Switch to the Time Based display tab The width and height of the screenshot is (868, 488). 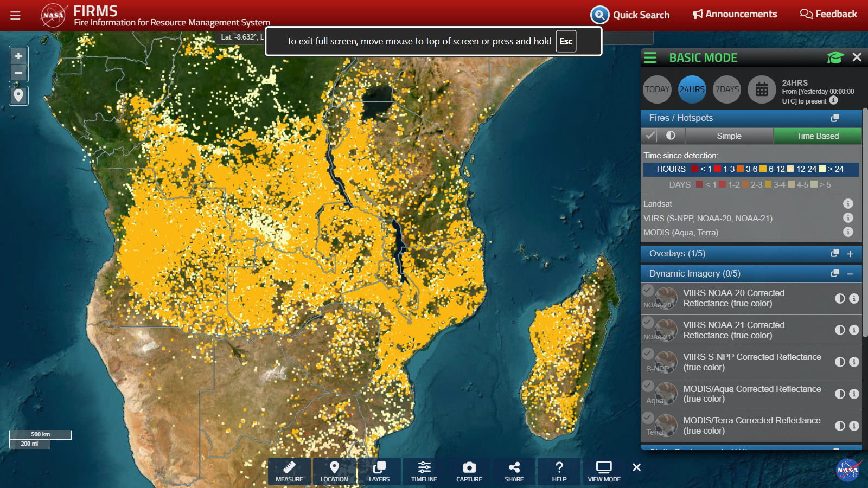point(818,136)
